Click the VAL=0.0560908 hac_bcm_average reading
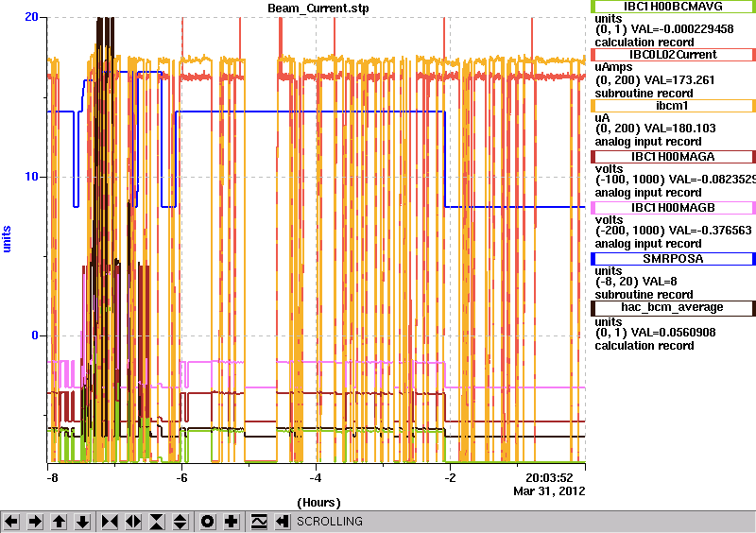756x533 pixels. point(674,333)
